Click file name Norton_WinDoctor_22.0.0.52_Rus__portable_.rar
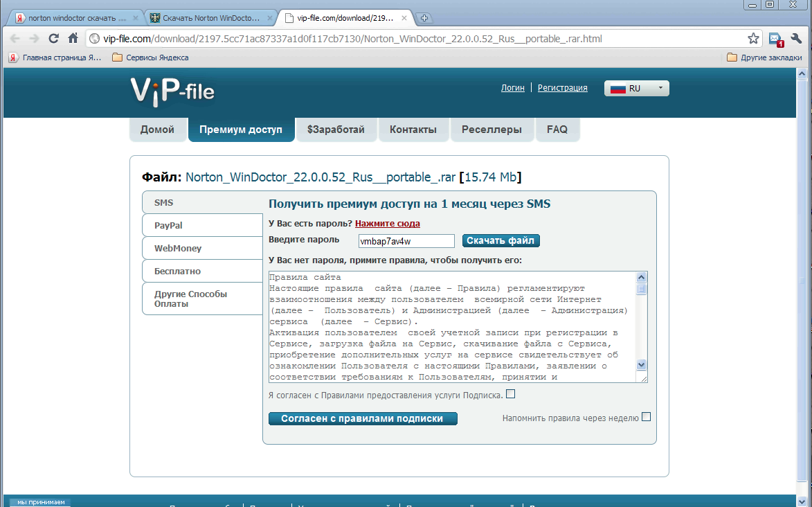 (x=321, y=177)
